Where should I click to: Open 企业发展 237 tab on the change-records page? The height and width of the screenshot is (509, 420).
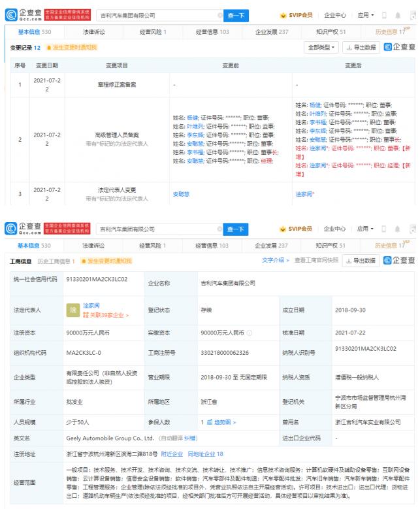point(272,32)
